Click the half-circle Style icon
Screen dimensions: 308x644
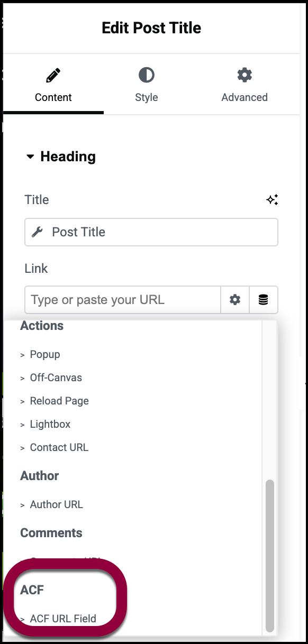147,75
